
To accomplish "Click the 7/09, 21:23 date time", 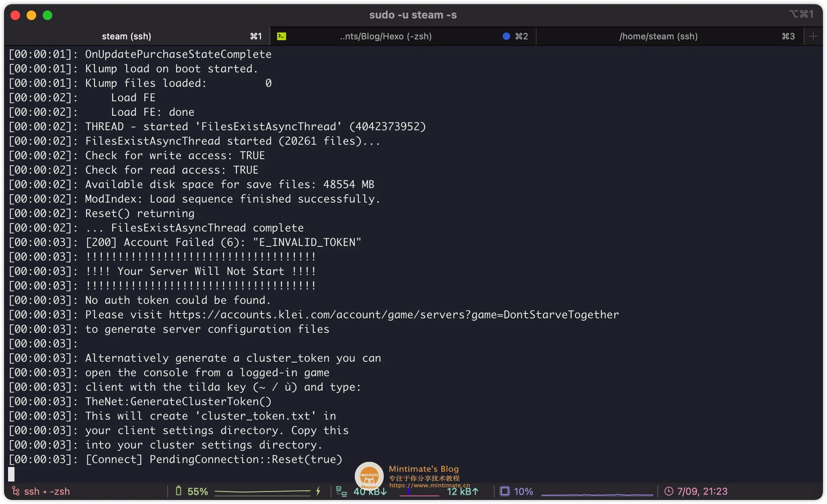I will (702, 491).
